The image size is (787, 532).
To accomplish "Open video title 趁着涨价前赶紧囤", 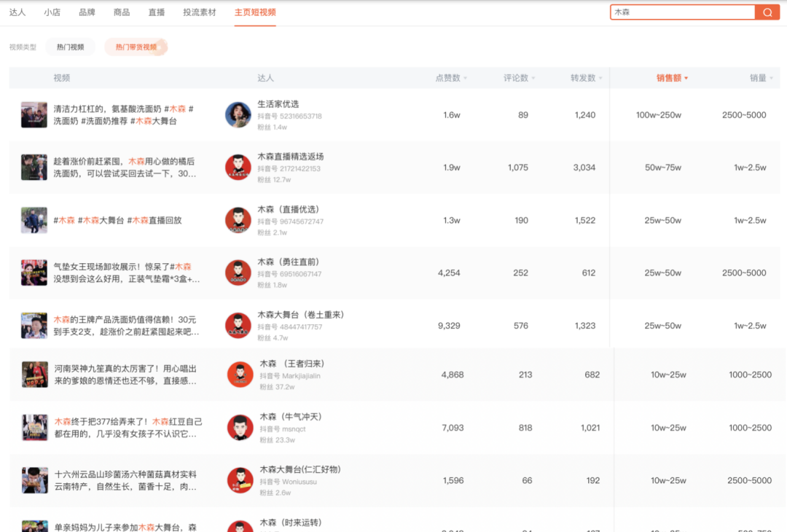I will 125,167.
